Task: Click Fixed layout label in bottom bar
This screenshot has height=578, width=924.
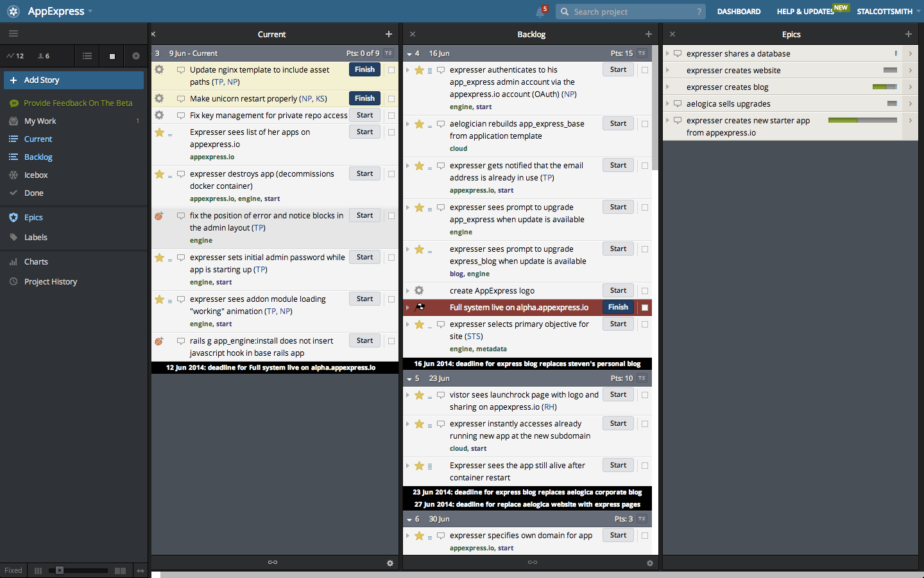Action: 13,570
